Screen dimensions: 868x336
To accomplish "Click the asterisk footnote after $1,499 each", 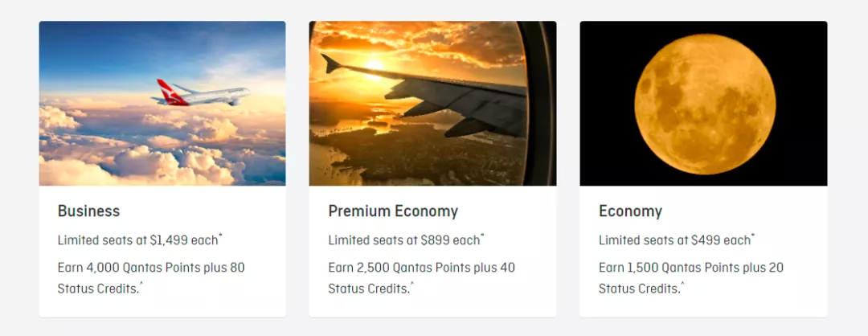I will point(220,236).
